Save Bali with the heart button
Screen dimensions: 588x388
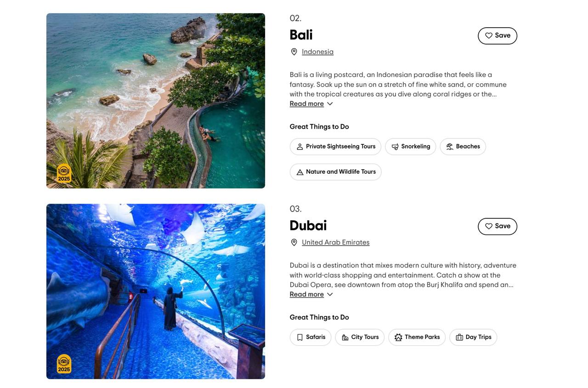point(498,36)
